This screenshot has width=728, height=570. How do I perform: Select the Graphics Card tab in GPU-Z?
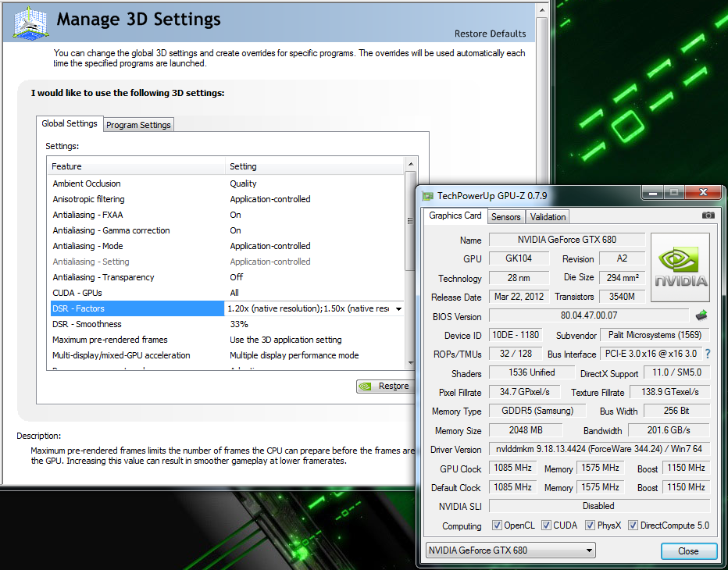(455, 216)
